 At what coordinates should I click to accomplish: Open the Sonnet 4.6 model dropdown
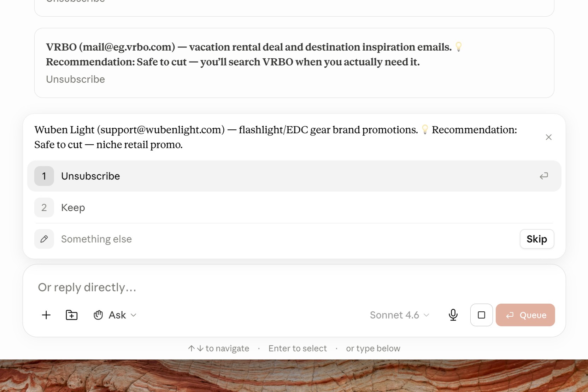[400, 315]
